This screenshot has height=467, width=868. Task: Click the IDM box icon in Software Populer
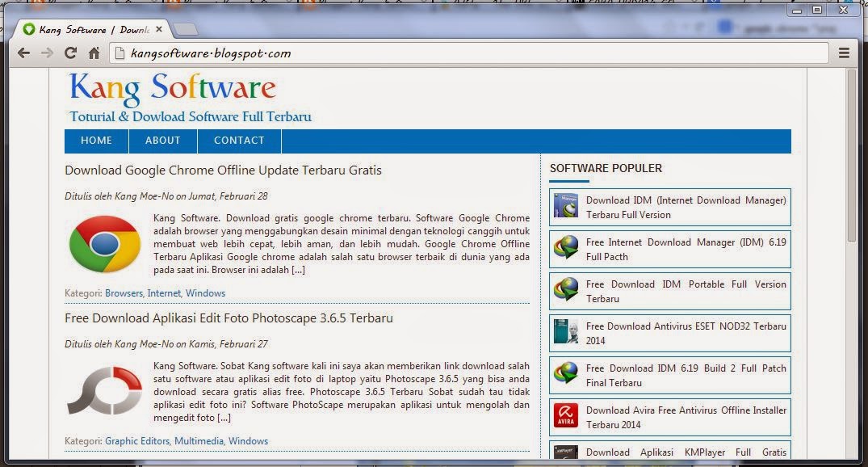[x=564, y=206]
